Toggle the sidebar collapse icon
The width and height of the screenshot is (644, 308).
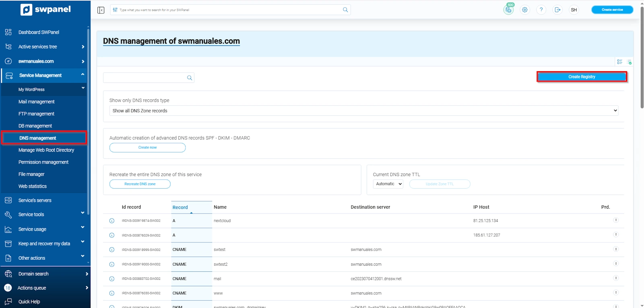tap(101, 10)
